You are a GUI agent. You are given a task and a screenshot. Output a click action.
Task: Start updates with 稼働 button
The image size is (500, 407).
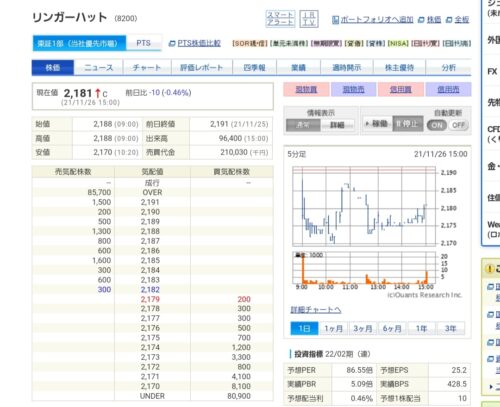tap(377, 124)
